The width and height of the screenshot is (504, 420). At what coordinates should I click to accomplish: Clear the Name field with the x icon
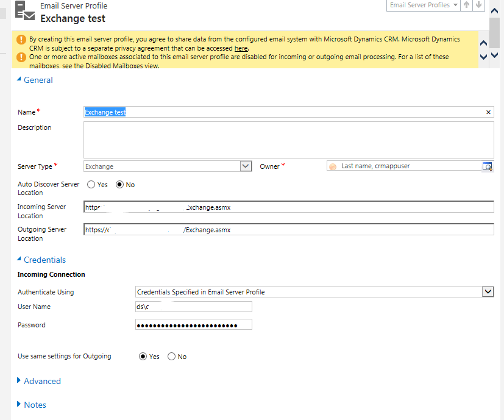tap(487, 112)
